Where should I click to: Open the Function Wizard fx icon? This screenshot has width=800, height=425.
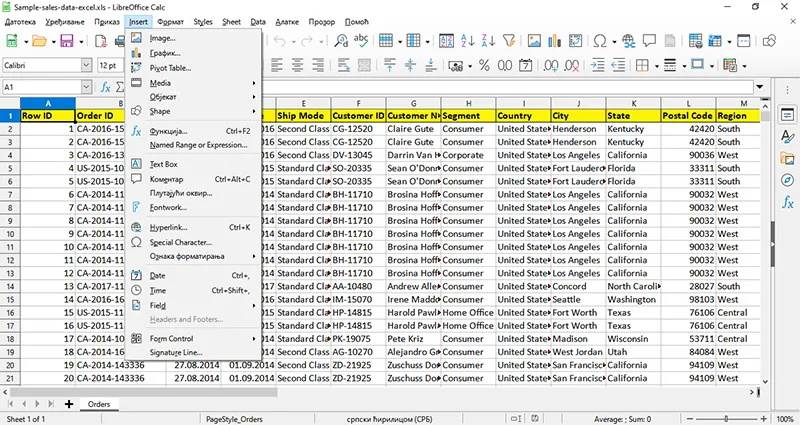pos(105,87)
